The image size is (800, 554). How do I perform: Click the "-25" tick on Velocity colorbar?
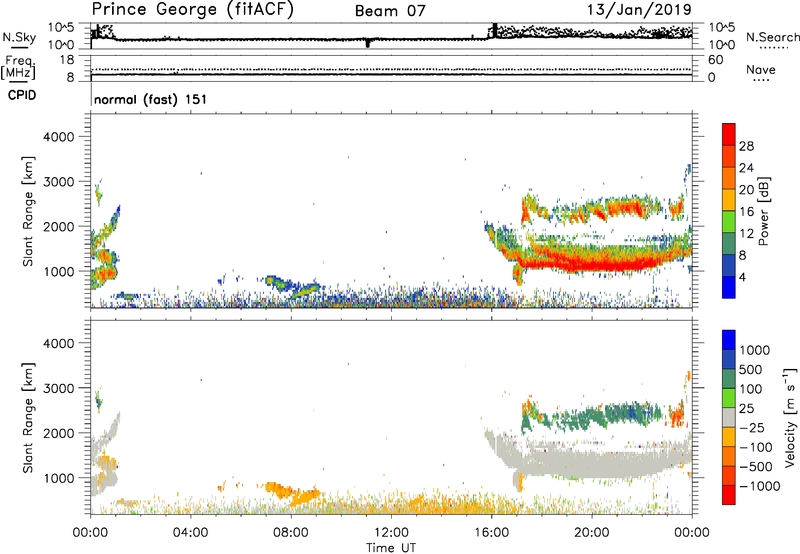click(753, 427)
